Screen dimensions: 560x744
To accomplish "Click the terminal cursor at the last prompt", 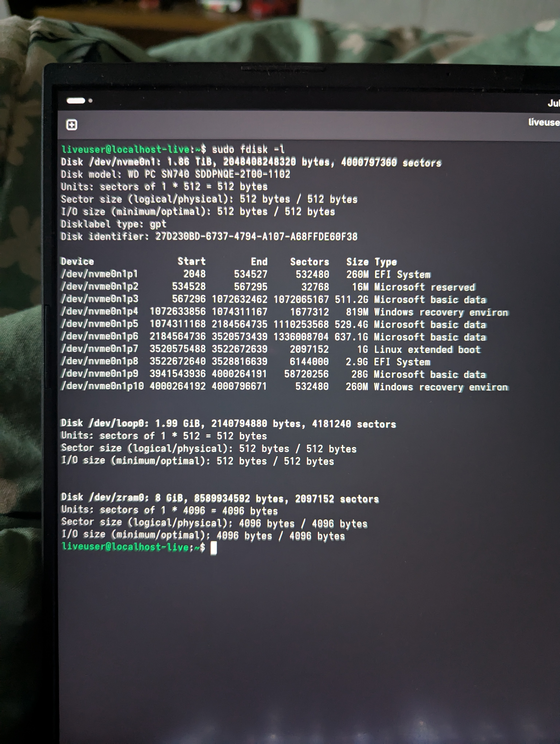I will [213, 548].
